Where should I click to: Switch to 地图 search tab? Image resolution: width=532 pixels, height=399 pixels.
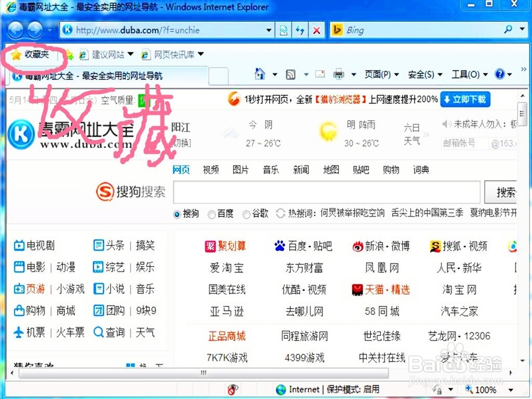(x=331, y=170)
